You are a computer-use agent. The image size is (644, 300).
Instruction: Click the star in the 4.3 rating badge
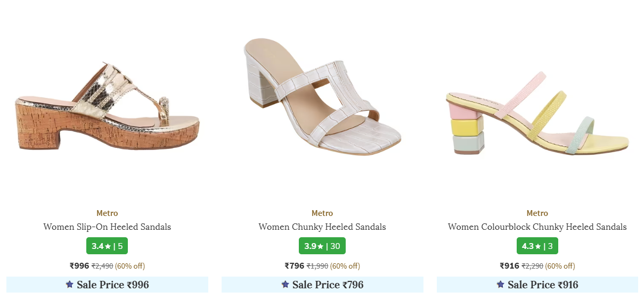(x=538, y=246)
